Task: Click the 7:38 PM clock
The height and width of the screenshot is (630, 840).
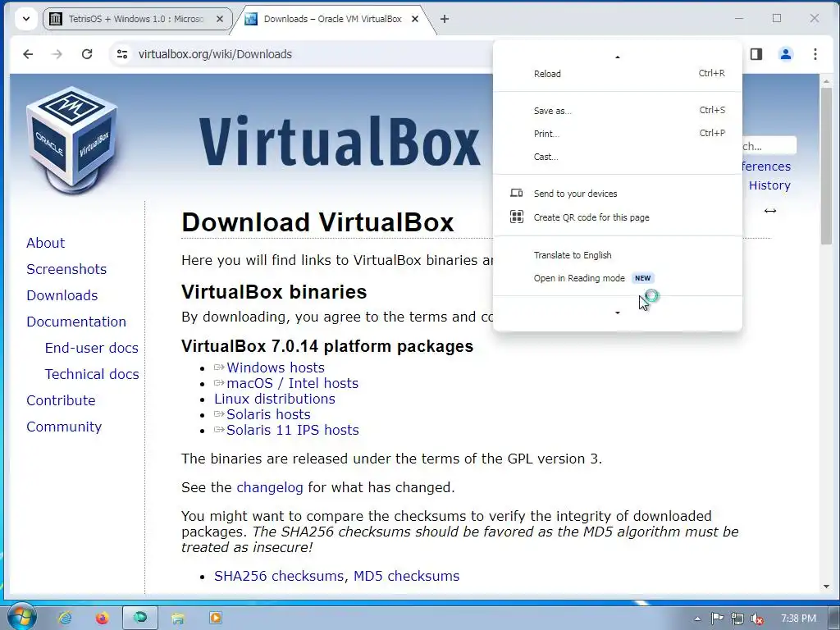Action: tap(798, 619)
